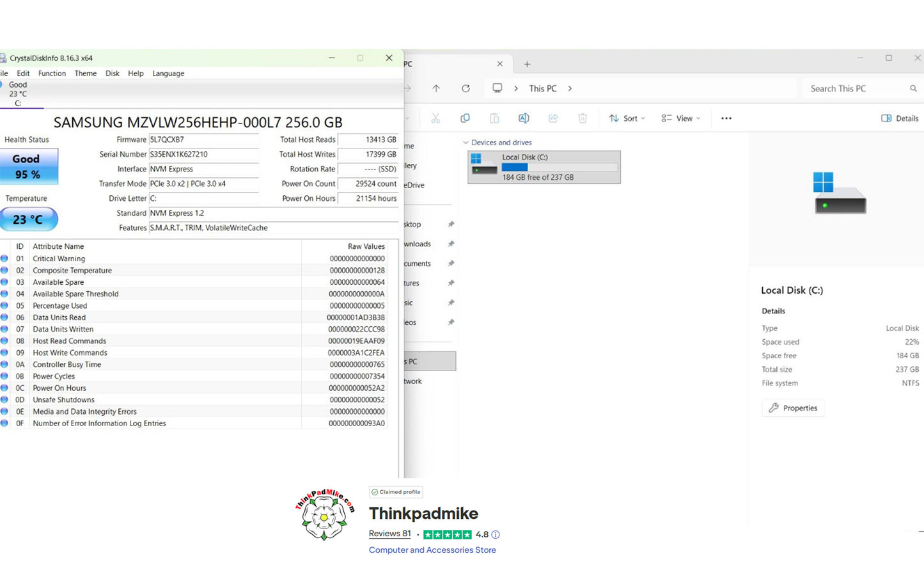Image resolution: width=924 pixels, height=581 pixels.
Task: Select the Host Read Commands row
Action: click(194, 341)
